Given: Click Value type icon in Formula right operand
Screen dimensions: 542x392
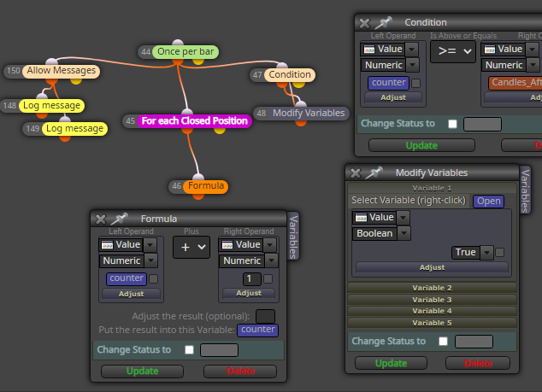Looking at the screenshot, I should (227, 245).
